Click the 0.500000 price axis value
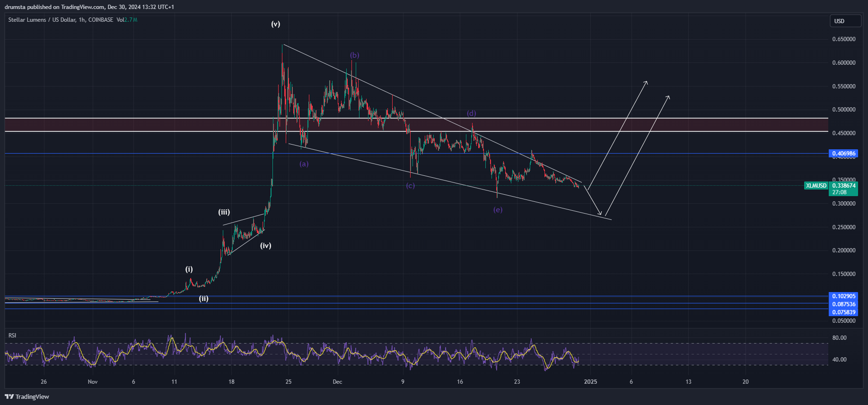Screen dimensions: 868x405 click(x=844, y=110)
